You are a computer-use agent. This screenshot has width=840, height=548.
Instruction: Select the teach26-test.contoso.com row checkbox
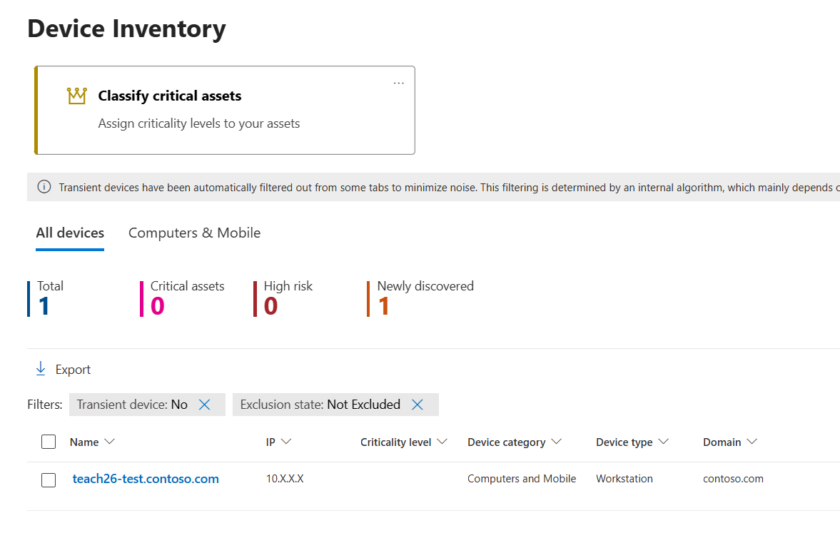pos(49,480)
